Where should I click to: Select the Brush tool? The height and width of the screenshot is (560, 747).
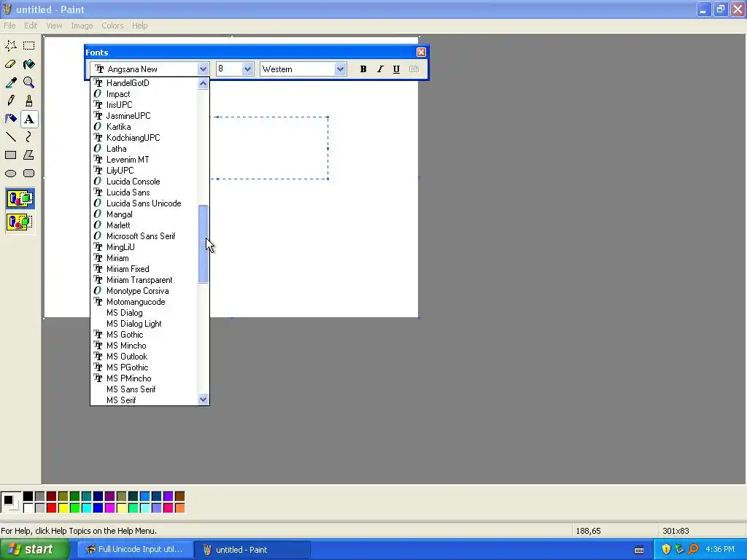(29, 101)
